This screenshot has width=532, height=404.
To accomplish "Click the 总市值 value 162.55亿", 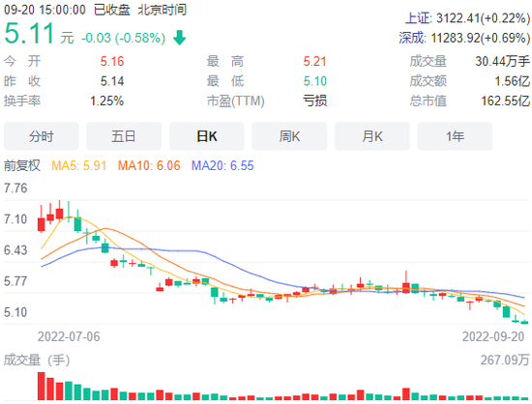I will (x=505, y=101).
